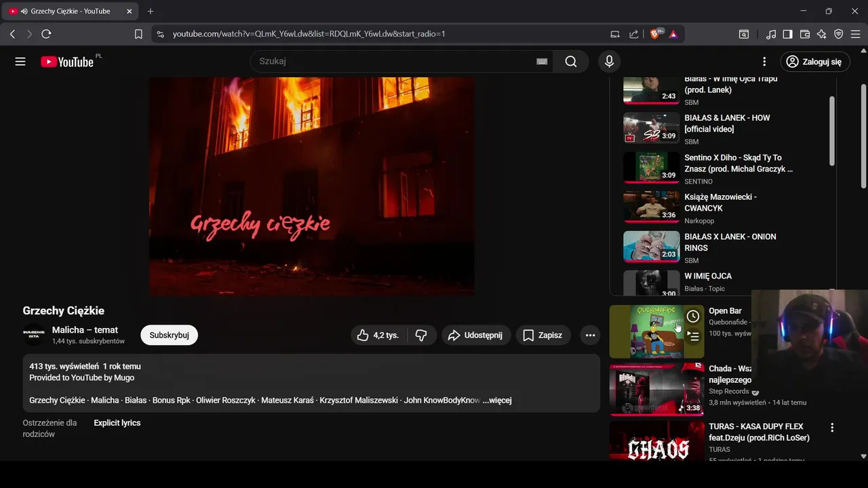
Task: Like the video with thumbs up 4,2 tys.
Action: [378, 335]
